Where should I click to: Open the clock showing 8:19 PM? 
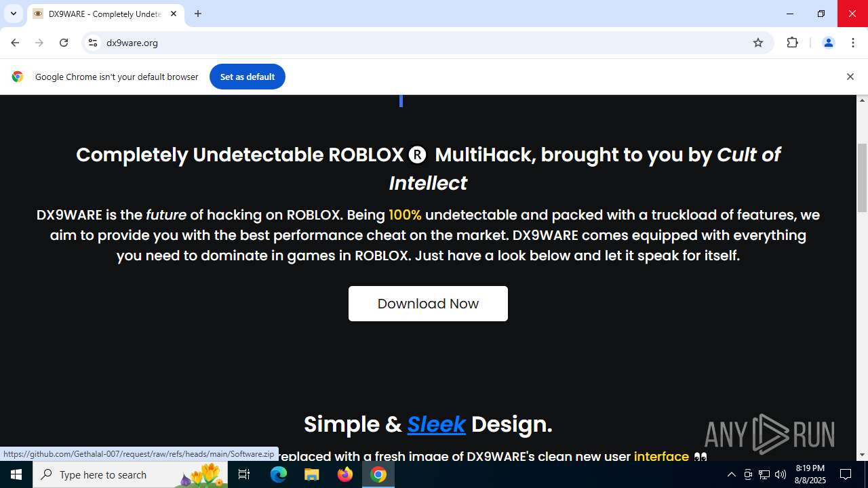coord(810,474)
